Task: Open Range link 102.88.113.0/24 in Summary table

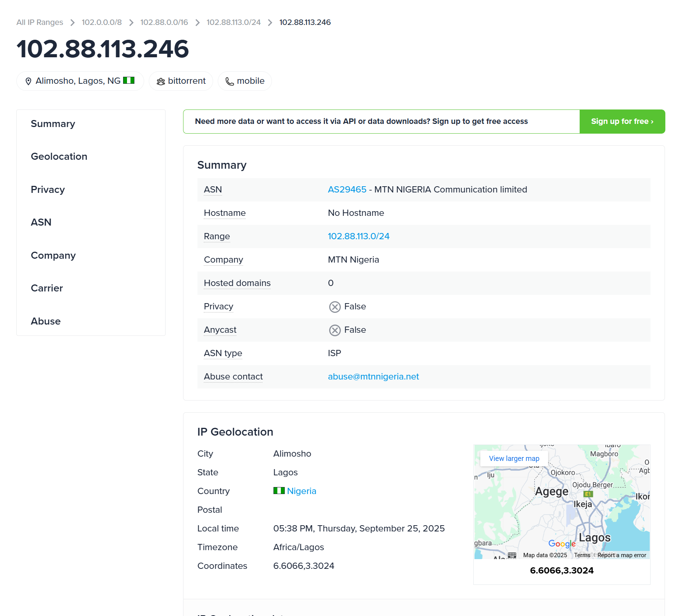Action: click(359, 237)
